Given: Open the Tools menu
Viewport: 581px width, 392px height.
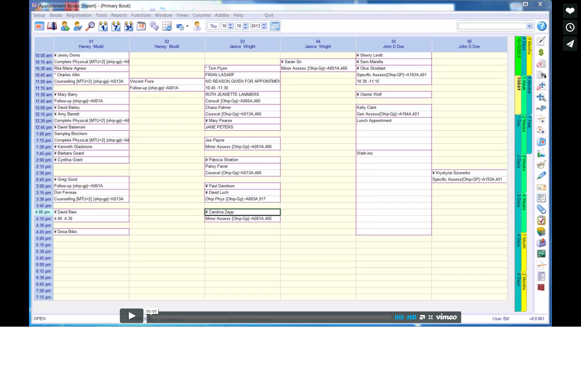Looking at the screenshot, I should (101, 15).
